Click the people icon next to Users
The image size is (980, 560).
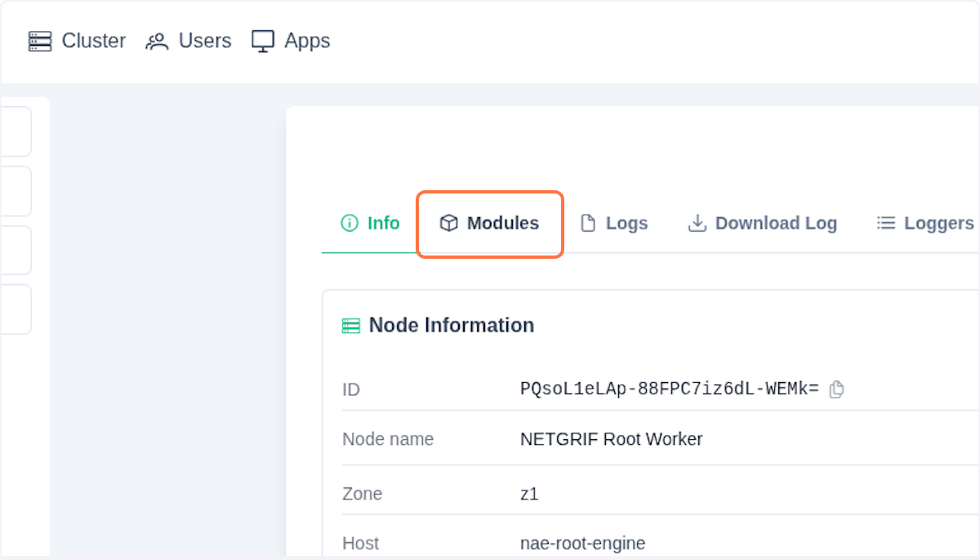click(156, 40)
